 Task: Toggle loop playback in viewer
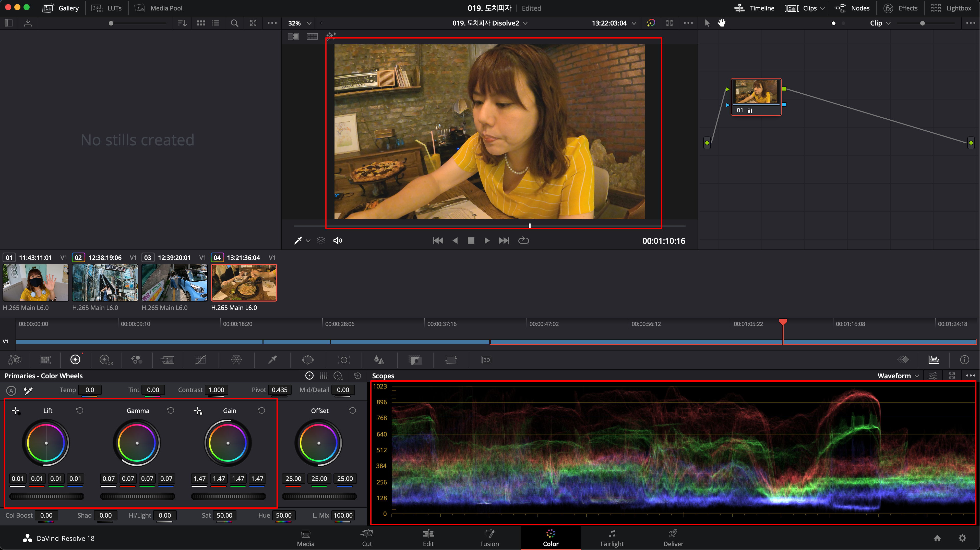click(x=523, y=240)
